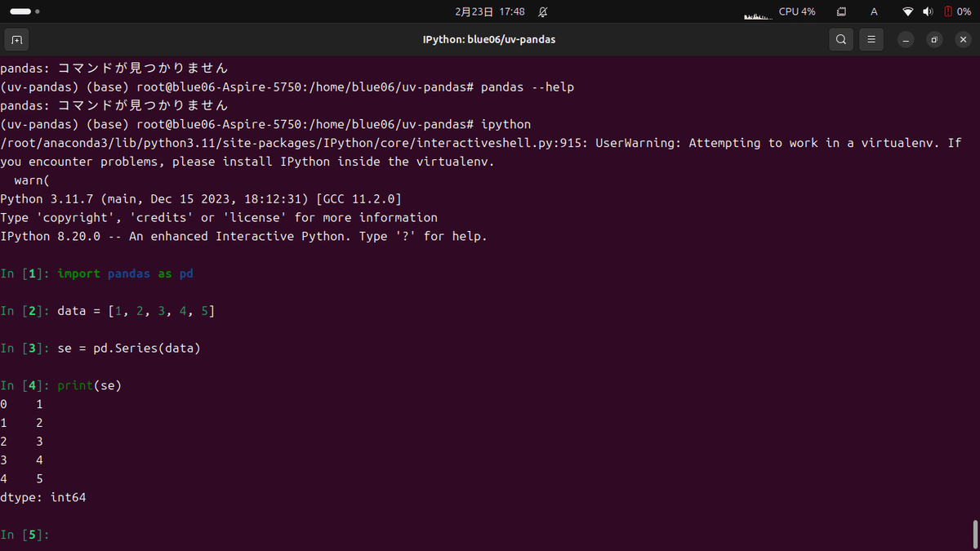Open the input method 'A' indicator

[x=874, y=12]
